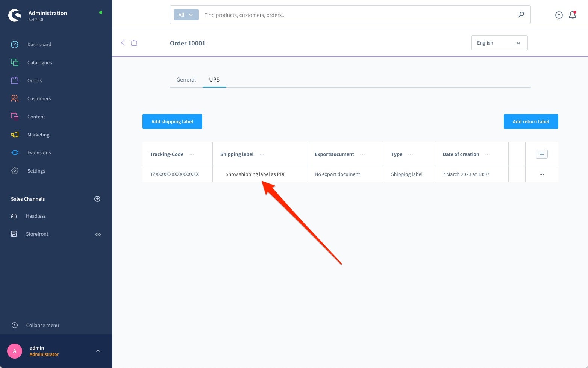Click the Shopware logo icon
The image size is (588, 368).
pyautogui.click(x=15, y=15)
